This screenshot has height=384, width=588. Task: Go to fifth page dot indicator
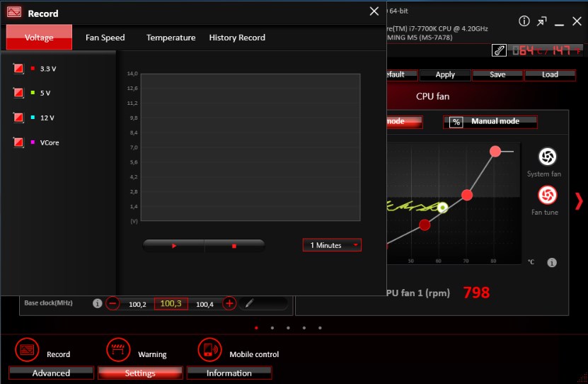tap(320, 328)
